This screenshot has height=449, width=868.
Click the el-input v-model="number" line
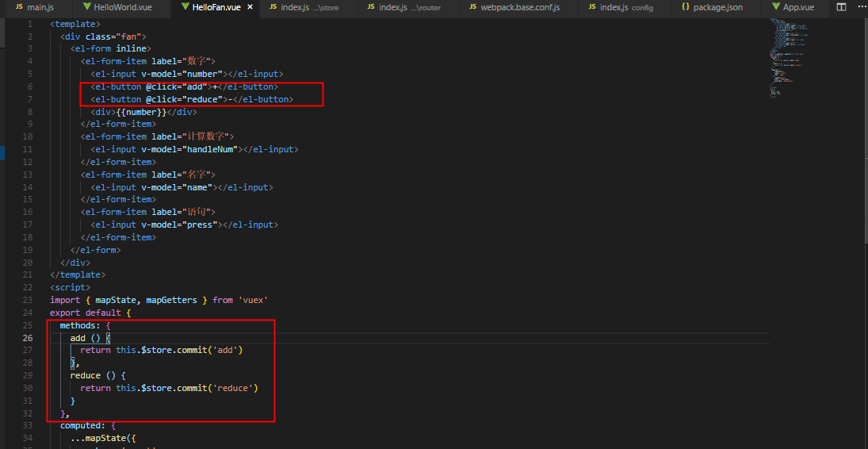point(187,74)
